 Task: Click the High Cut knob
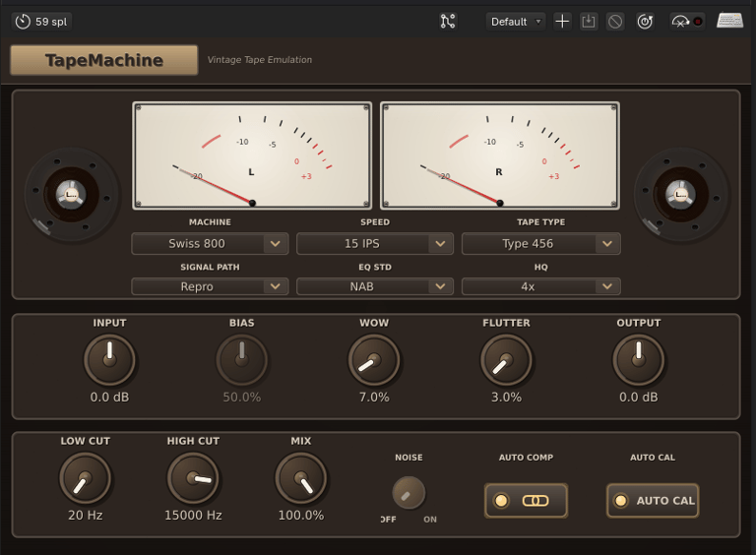point(193,478)
